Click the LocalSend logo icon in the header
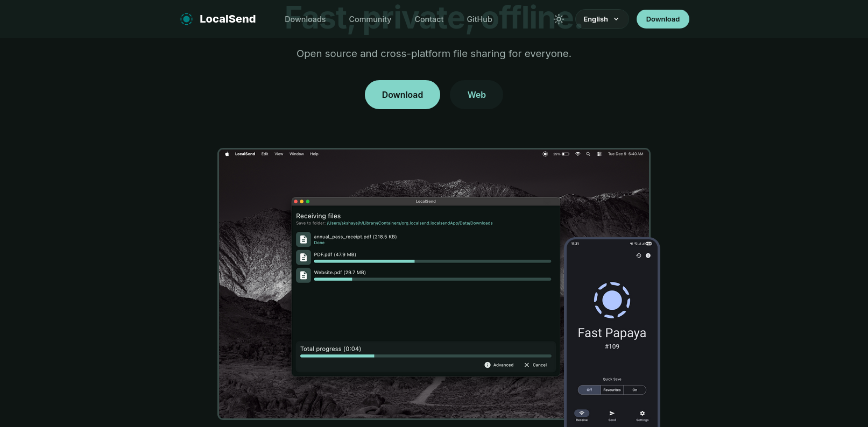Viewport: 868px width, 427px height. pyautogui.click(x=186, y=19)
